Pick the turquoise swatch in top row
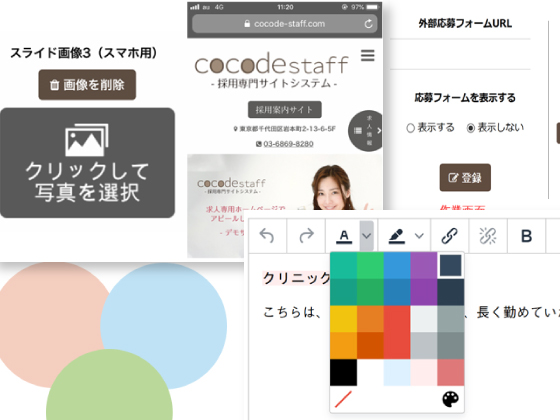This screenshot has height=420, width=560. 343,265
